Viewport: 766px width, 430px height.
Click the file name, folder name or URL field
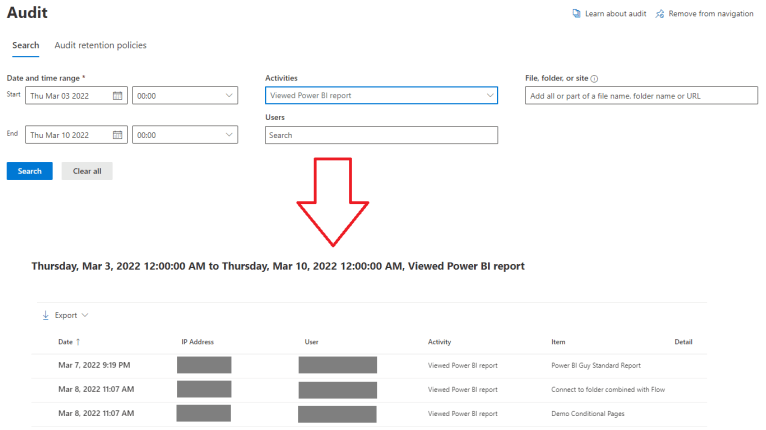[641, 96]
